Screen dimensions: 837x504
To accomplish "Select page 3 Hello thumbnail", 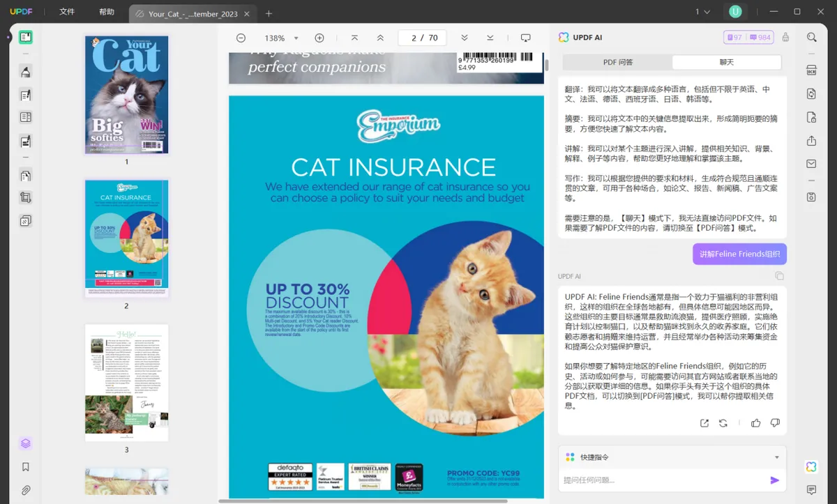I will tap(127, 383).
